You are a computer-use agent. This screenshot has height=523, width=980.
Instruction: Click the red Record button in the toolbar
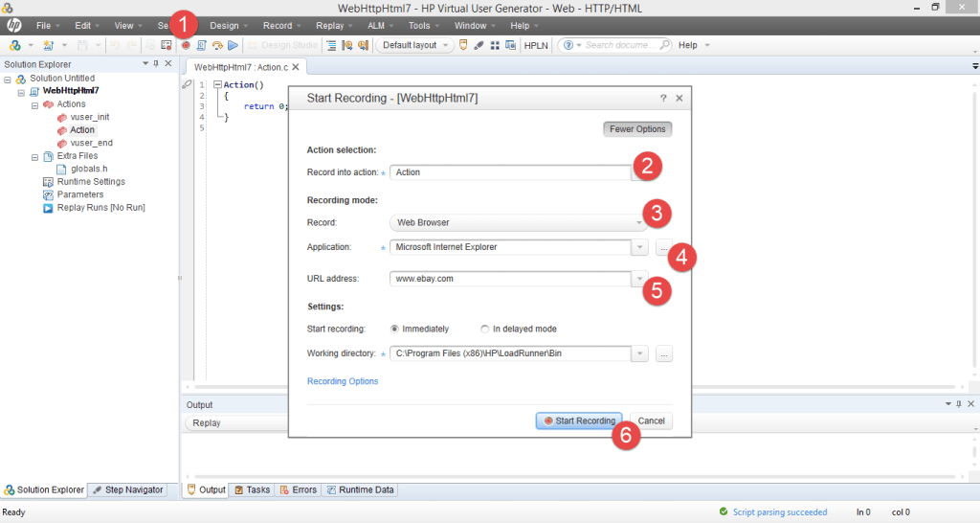coord(186,45)
